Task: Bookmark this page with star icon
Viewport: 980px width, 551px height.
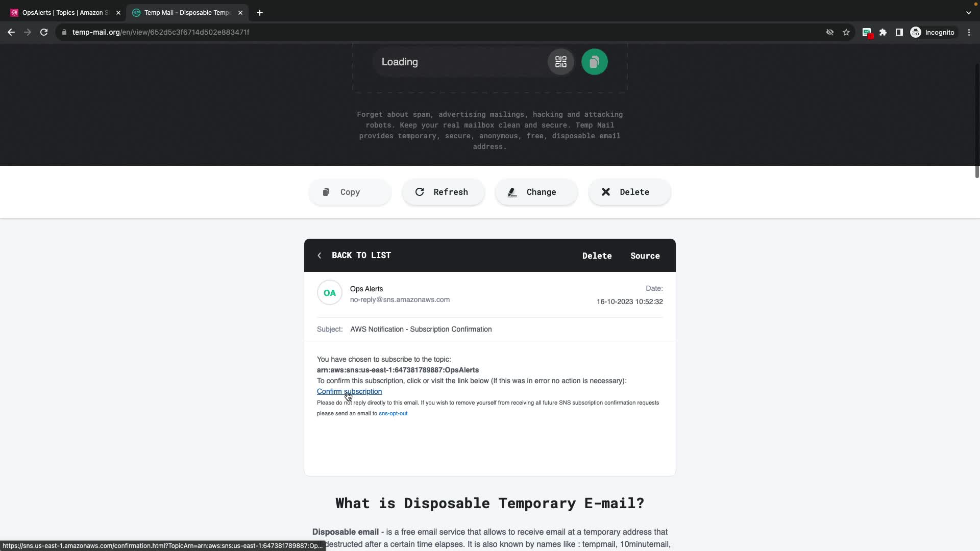Action: 846,32
